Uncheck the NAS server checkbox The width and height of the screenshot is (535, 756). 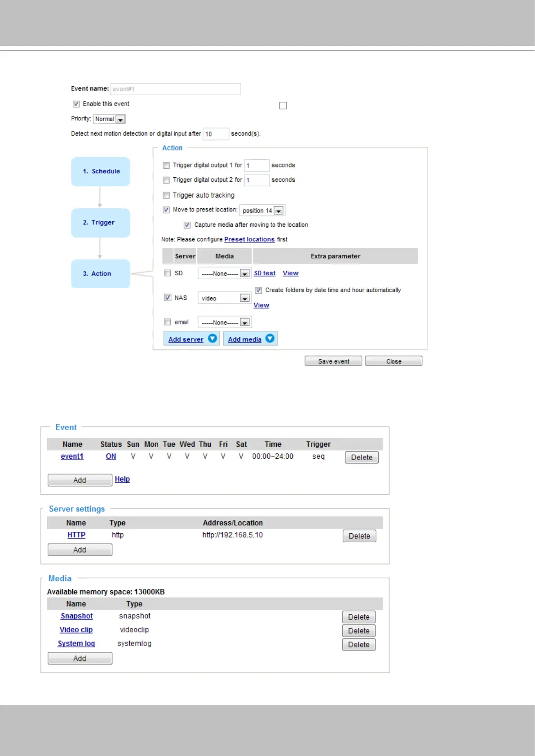click(x=168, y=297)
